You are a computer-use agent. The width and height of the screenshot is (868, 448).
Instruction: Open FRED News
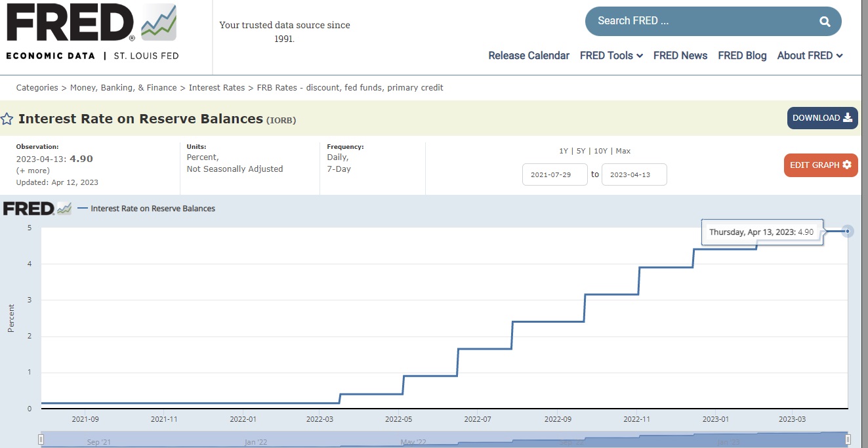point(680,56)
